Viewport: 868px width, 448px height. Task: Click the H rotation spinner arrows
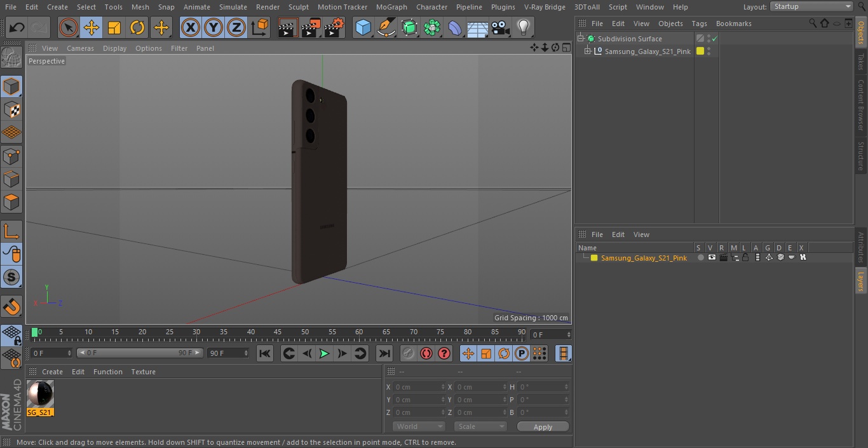click(567, 387)
